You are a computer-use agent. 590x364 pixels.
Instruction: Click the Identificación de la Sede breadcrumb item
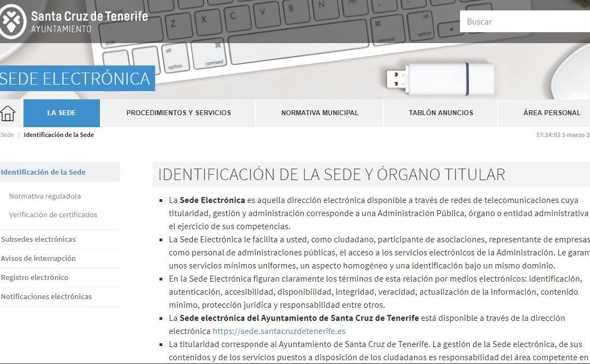tap(58, 135)
